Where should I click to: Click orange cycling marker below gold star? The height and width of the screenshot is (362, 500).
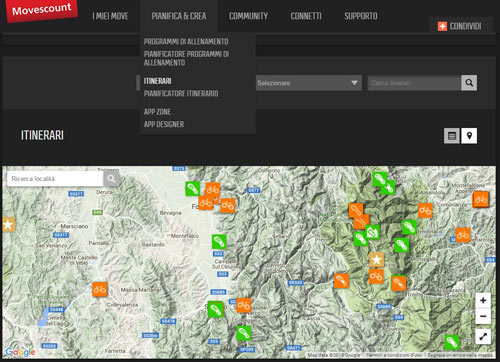click(x=376, y=276)
